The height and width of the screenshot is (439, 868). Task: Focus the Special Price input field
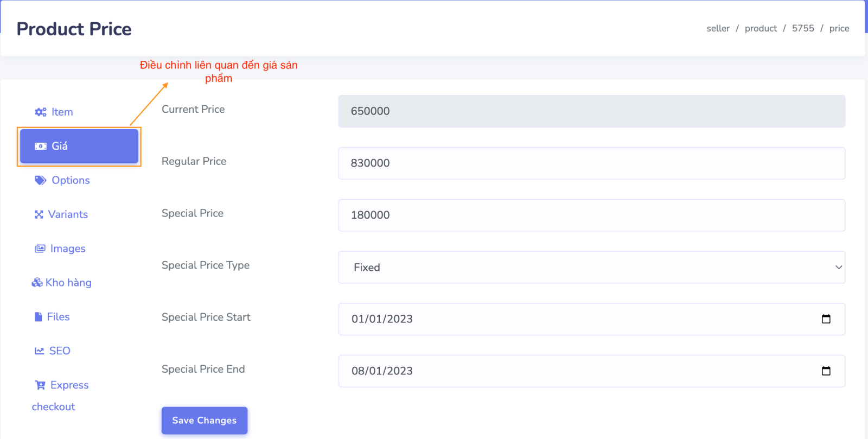591,215
